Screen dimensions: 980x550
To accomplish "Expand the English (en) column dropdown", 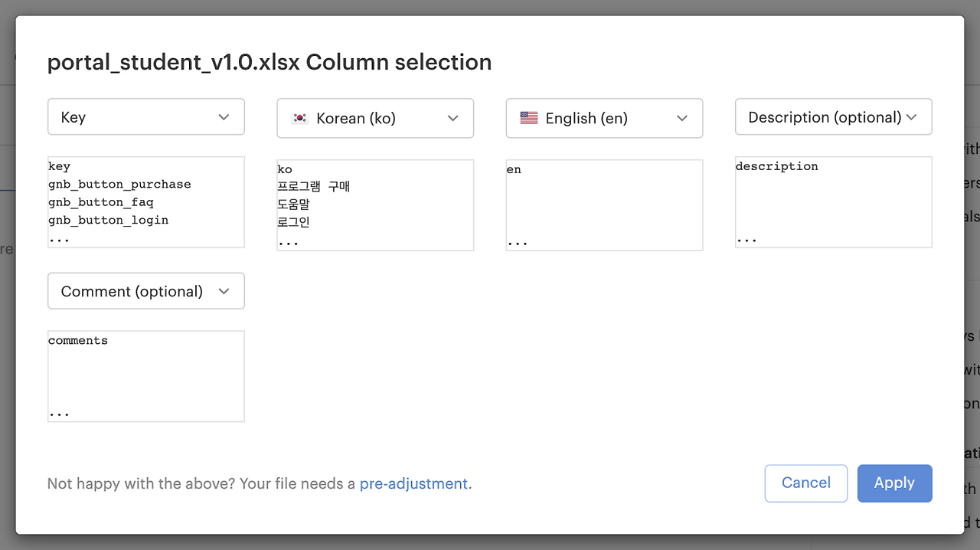I will (x=604, y=119).
